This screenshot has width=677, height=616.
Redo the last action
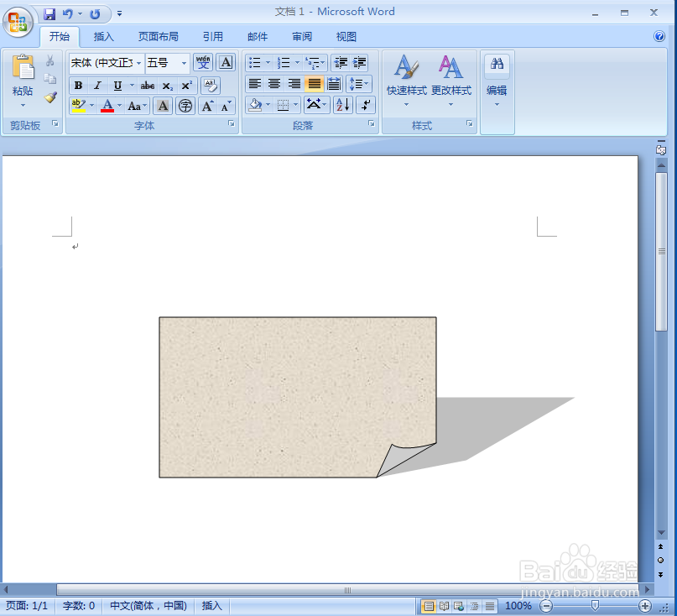coord(95,14)
